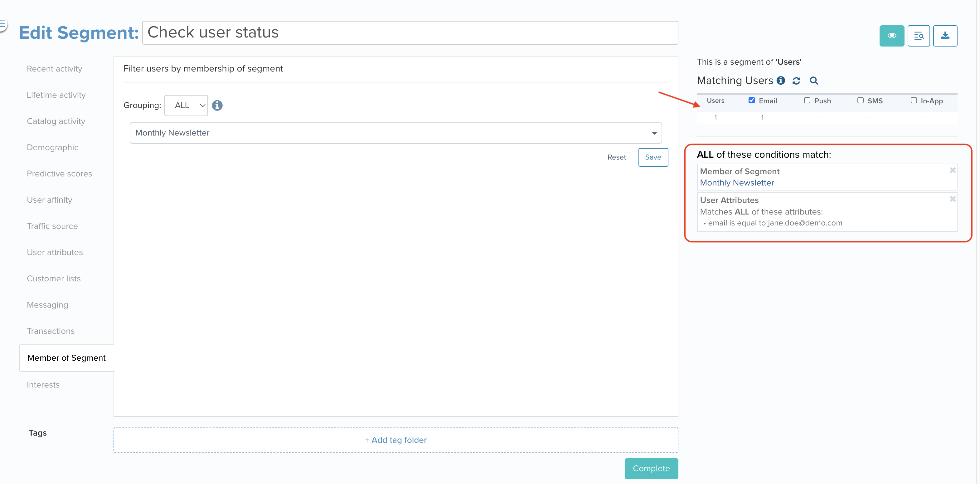Remove the User Attributes condition

tap(953, 198)
